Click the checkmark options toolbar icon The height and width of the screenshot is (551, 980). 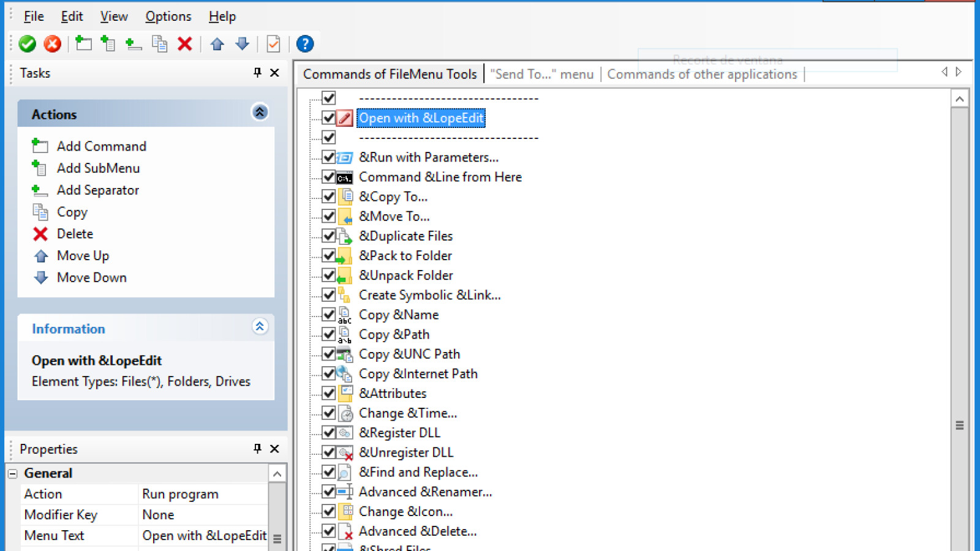[274, 44]
